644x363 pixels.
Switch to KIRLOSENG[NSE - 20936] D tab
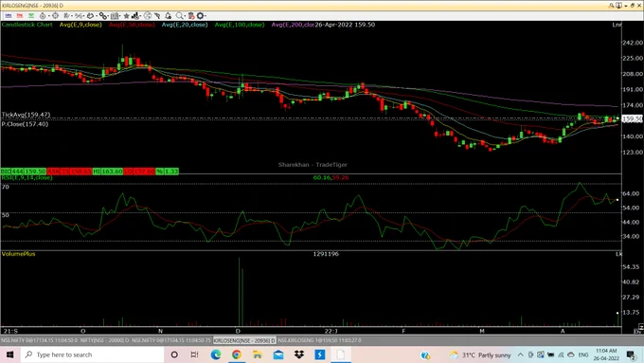[x=244, y=340]
